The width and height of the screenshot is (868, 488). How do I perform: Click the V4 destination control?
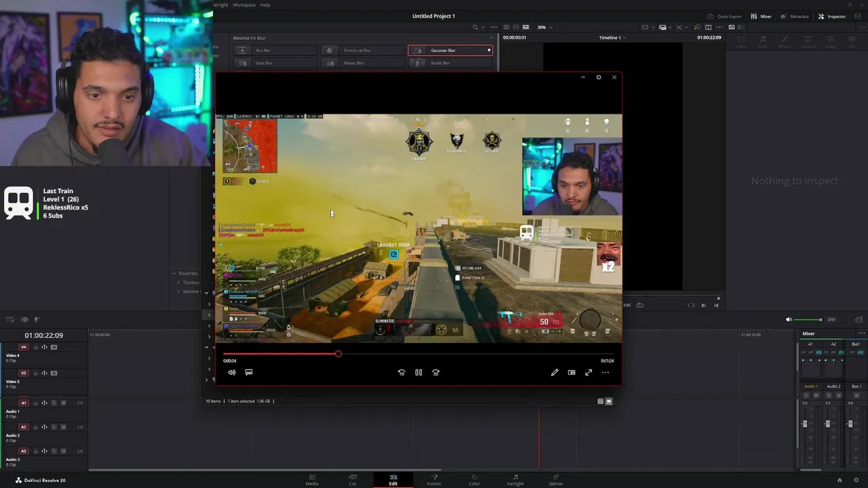click(24, 347)
